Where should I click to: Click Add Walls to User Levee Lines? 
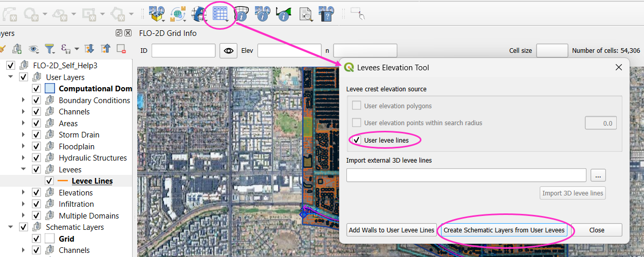pos(392,230)
